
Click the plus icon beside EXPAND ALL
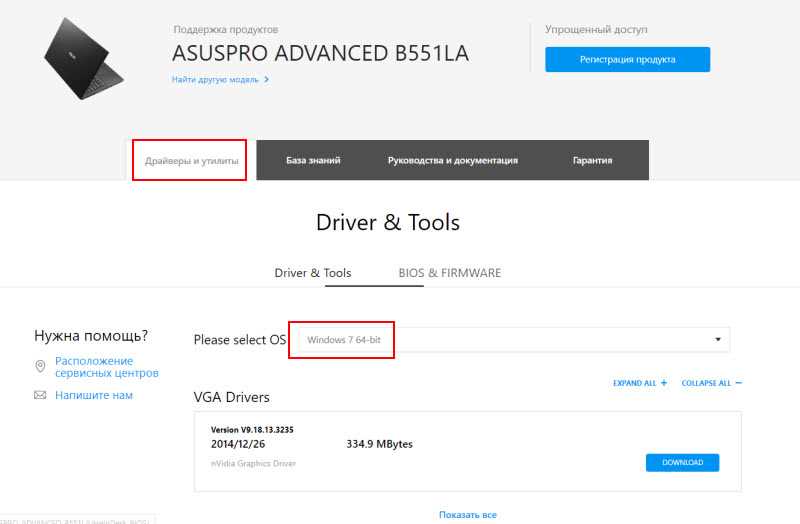coord(664,383)
